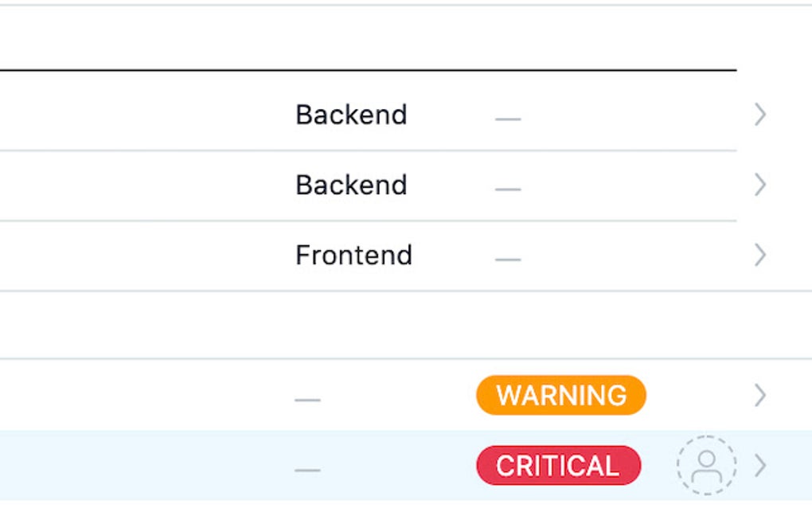Viewport: 812px width, 508px height.
Task: Click the empty dash beside second Backend
Action: tap(508, 190)
